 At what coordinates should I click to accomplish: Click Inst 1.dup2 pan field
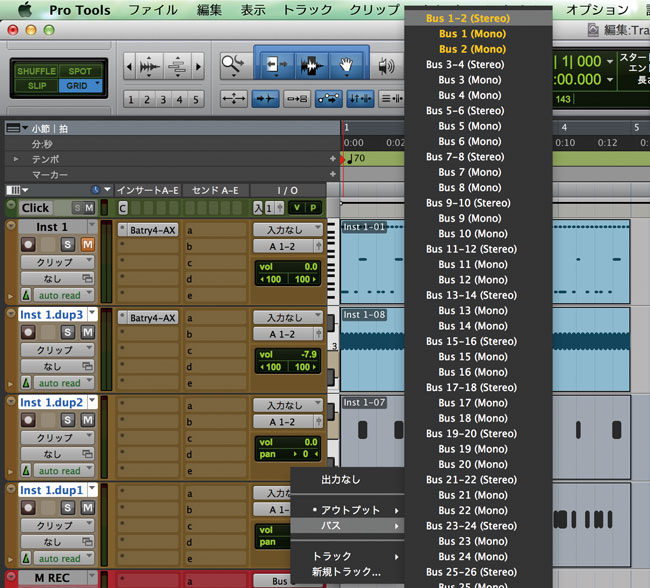tap(288, 454)
